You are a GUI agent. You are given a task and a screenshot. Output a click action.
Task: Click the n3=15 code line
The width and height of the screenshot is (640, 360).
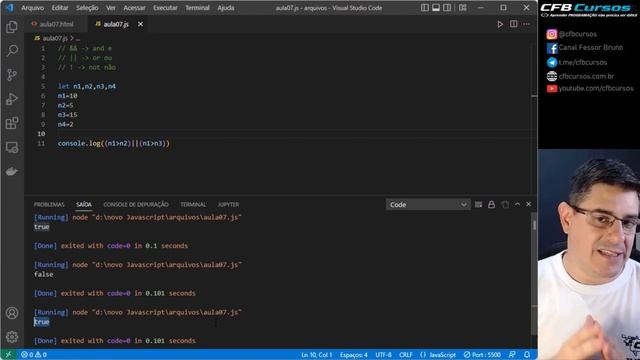tap(67, 115)
